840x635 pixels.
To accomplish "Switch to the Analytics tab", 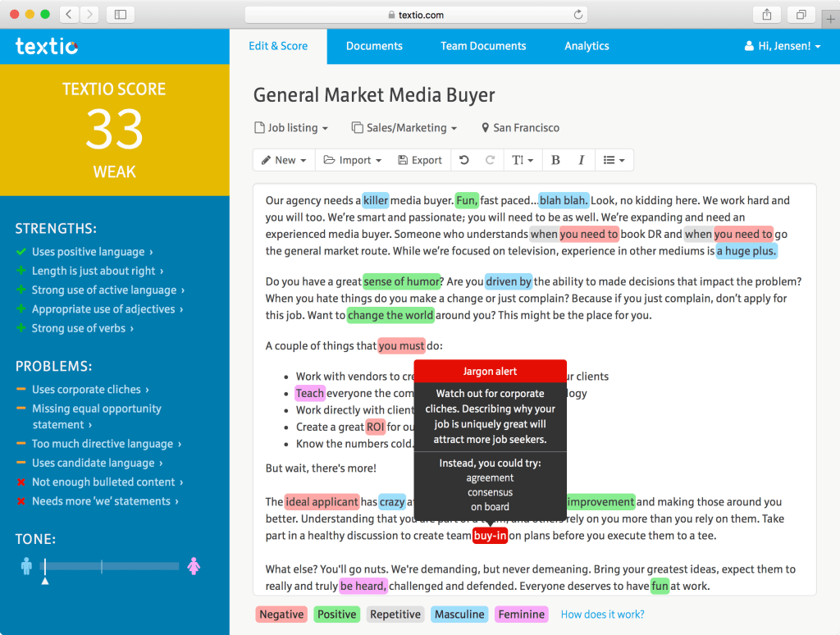I will click(x=587, y=46).
